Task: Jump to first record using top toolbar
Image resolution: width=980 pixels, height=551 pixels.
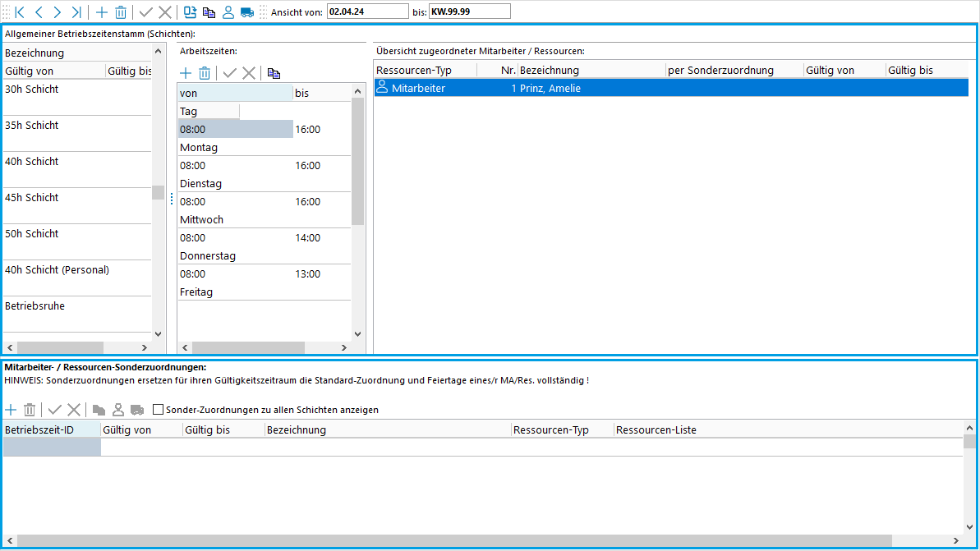Action: tap(20, 11)
